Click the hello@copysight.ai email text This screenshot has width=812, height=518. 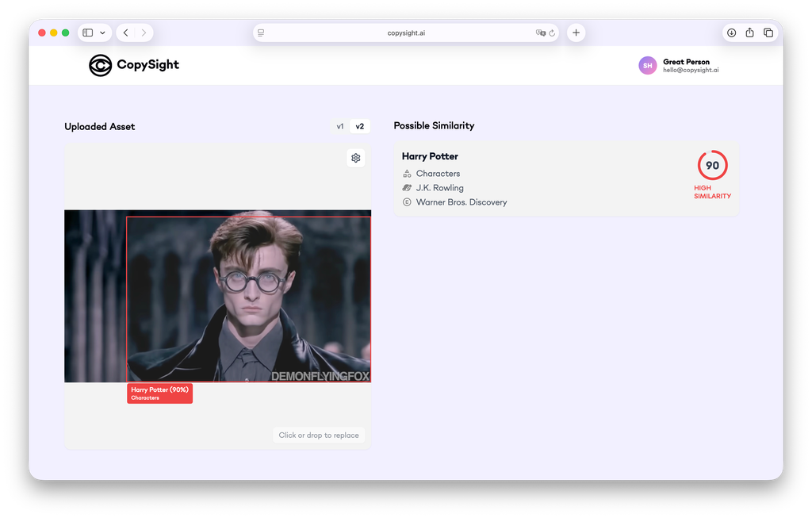click(x=691, y=70)
